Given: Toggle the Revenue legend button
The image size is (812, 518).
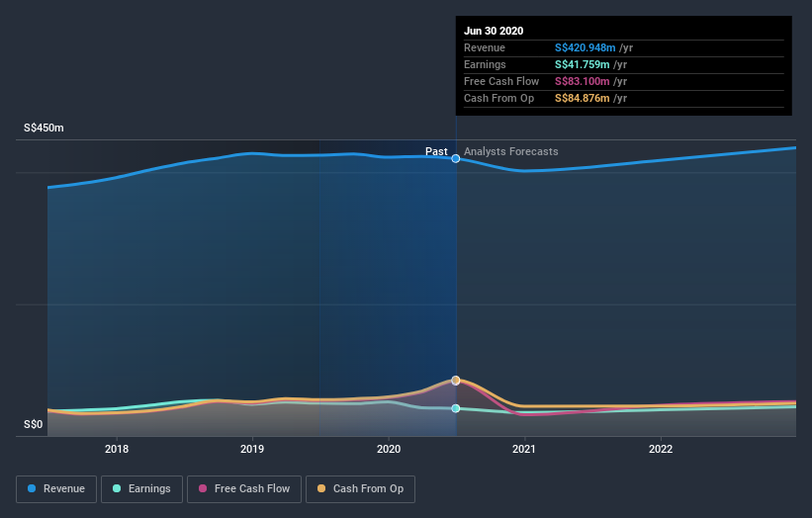Looking at the screenshot, I should [x=56, y=489].
